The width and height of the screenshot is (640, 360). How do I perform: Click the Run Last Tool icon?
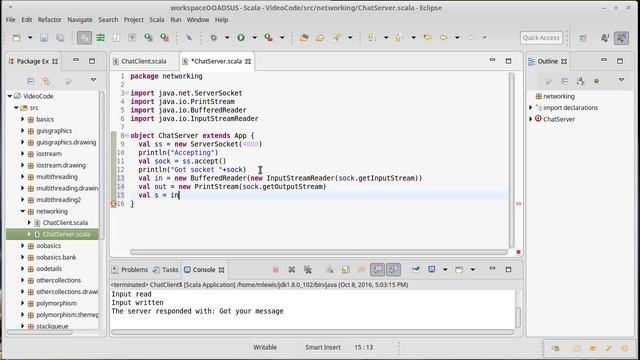coord(269,38)
